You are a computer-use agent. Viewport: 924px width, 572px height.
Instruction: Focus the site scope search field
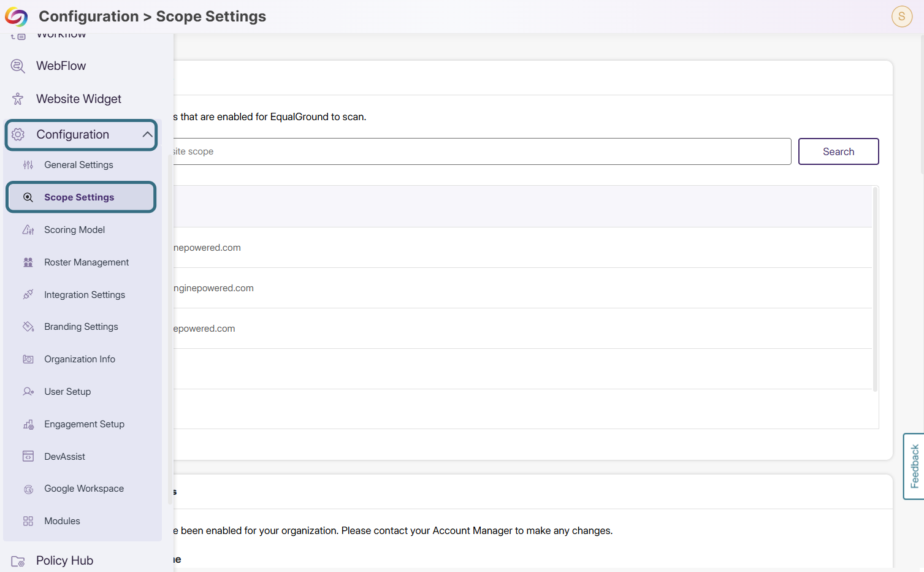483,151
